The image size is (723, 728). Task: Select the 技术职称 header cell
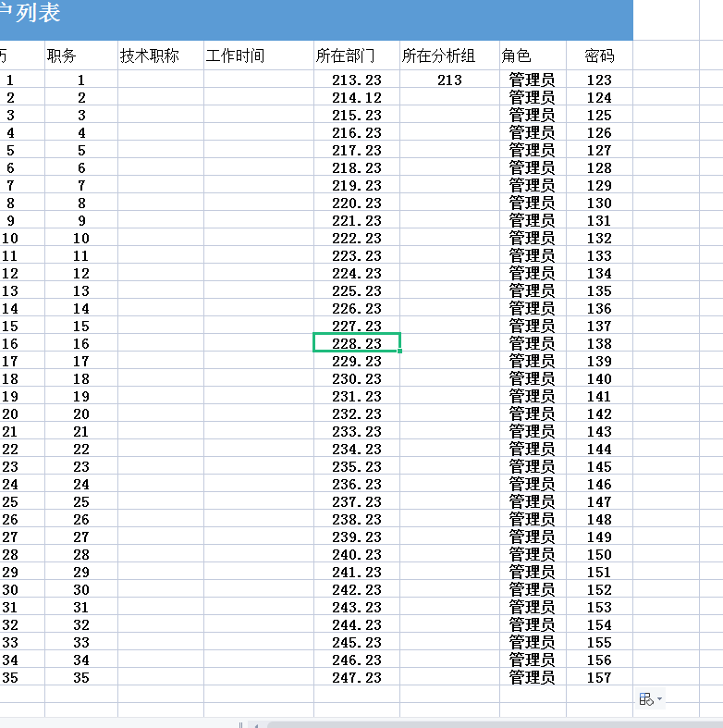click(161, 56)
